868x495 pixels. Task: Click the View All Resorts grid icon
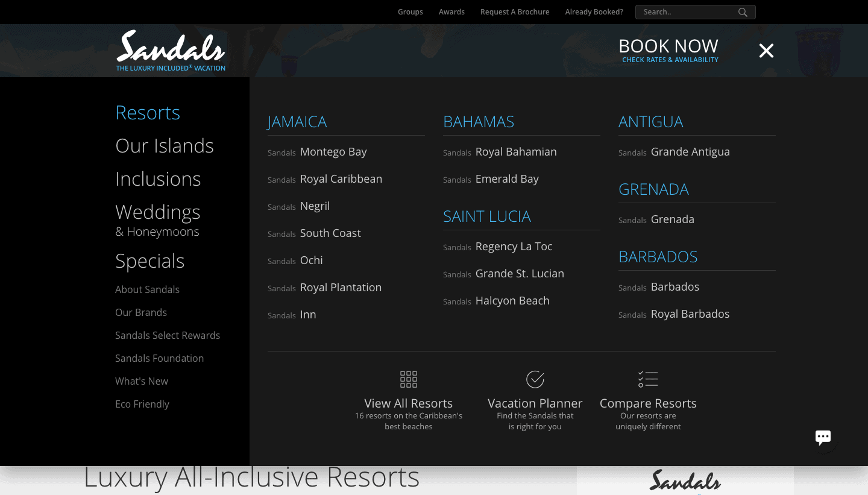point(409,379)
